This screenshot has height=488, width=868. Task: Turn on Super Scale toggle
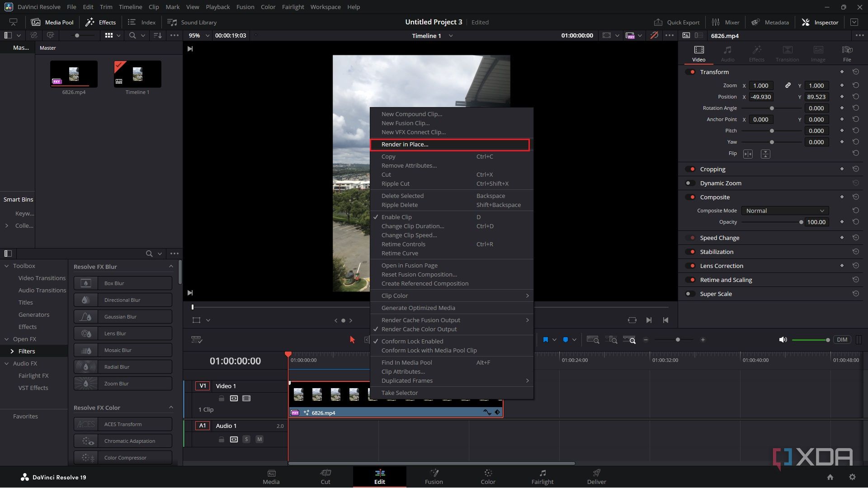690,294
